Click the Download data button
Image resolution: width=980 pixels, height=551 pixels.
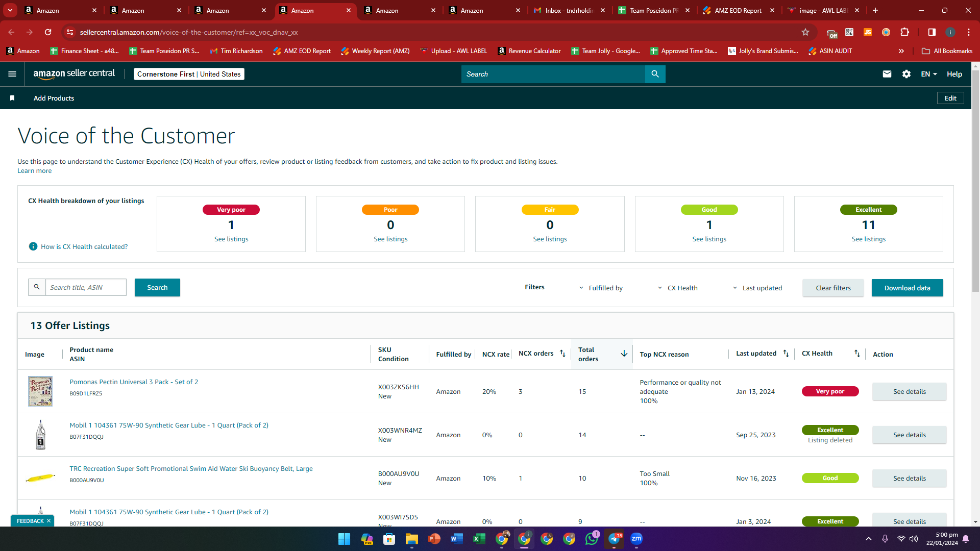pos(907,288)
